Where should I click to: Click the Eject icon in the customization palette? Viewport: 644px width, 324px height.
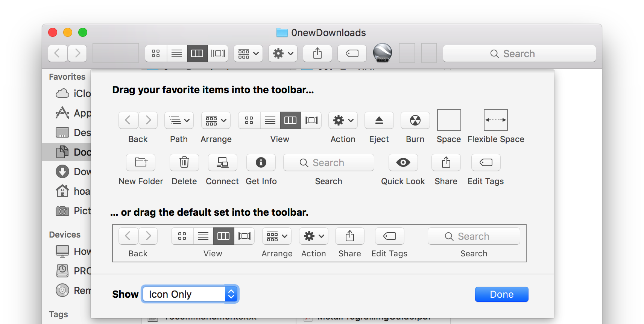point(379,120)
